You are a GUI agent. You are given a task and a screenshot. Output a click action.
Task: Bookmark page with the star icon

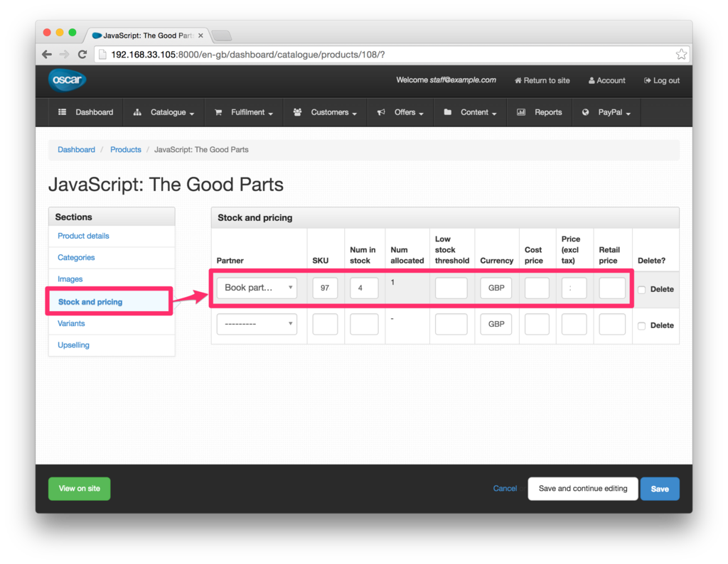tap(681, 54)
